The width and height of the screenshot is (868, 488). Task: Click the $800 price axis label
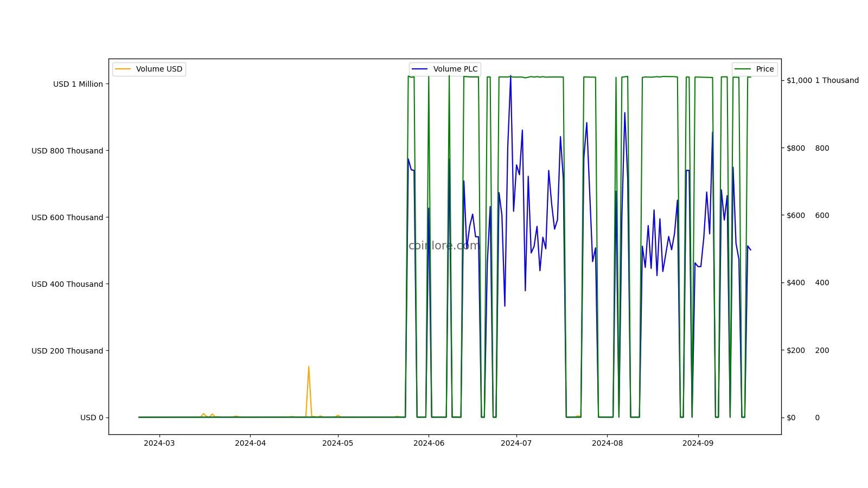[x=796, y=148]
